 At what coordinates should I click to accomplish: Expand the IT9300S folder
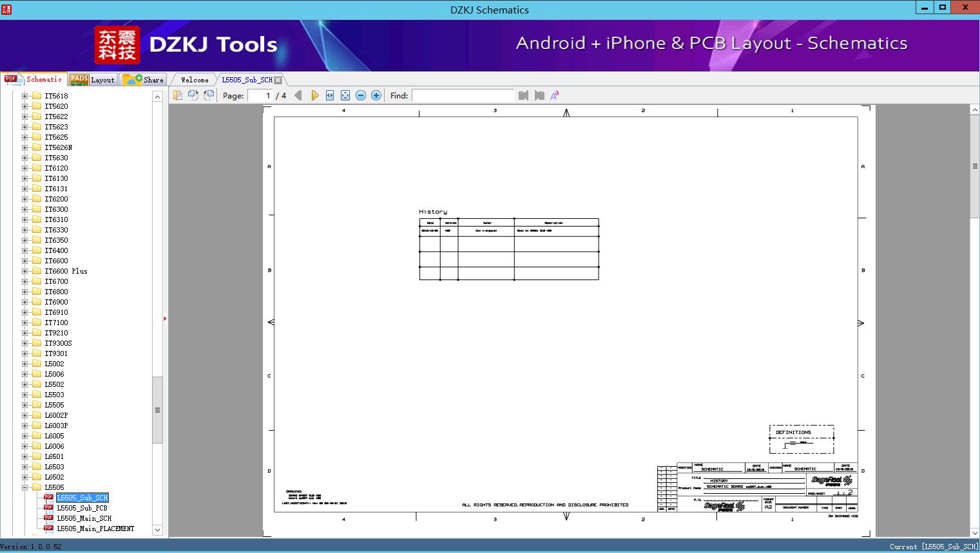[25, 343]
